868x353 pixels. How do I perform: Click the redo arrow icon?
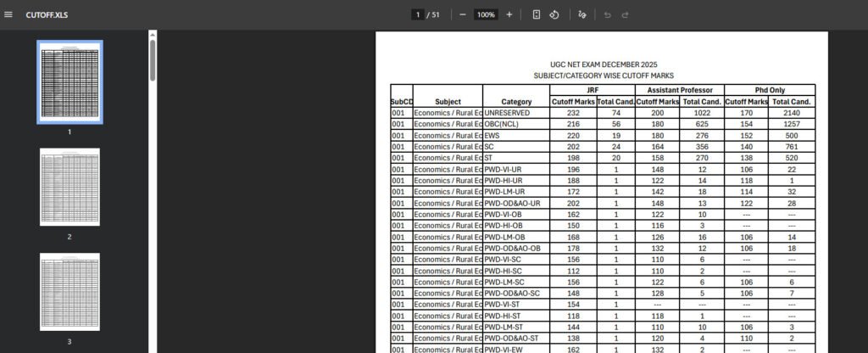pos(626,14)
